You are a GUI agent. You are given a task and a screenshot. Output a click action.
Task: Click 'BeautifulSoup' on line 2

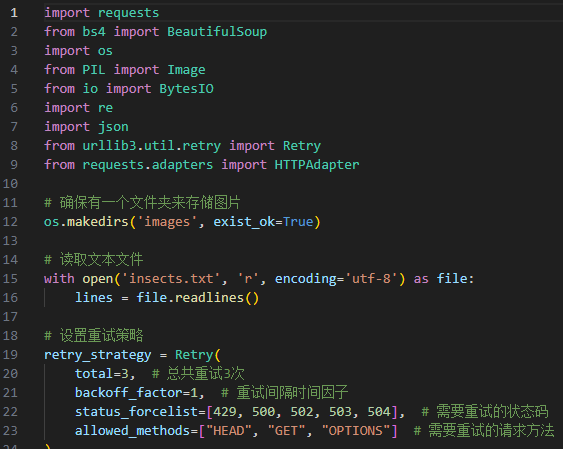217,32
